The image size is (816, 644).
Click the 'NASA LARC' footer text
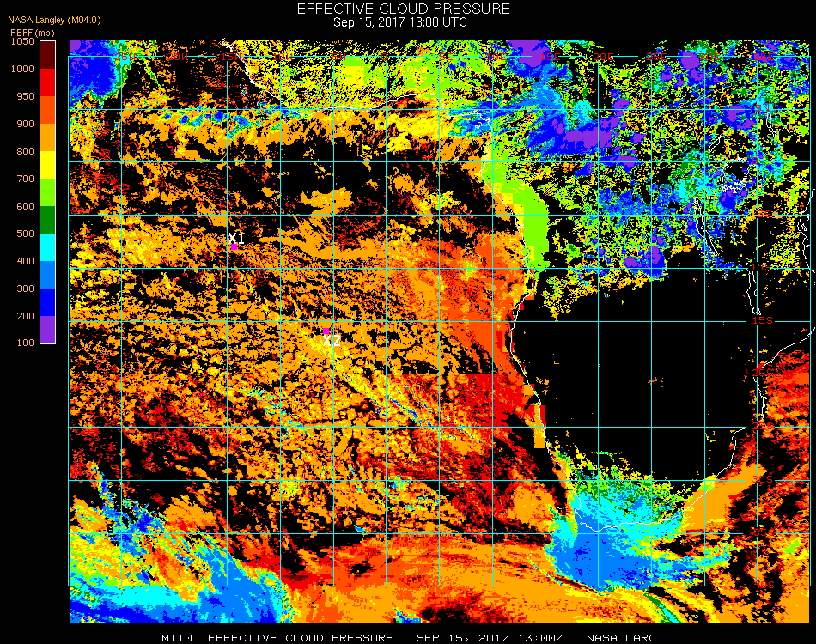point(621,638)
